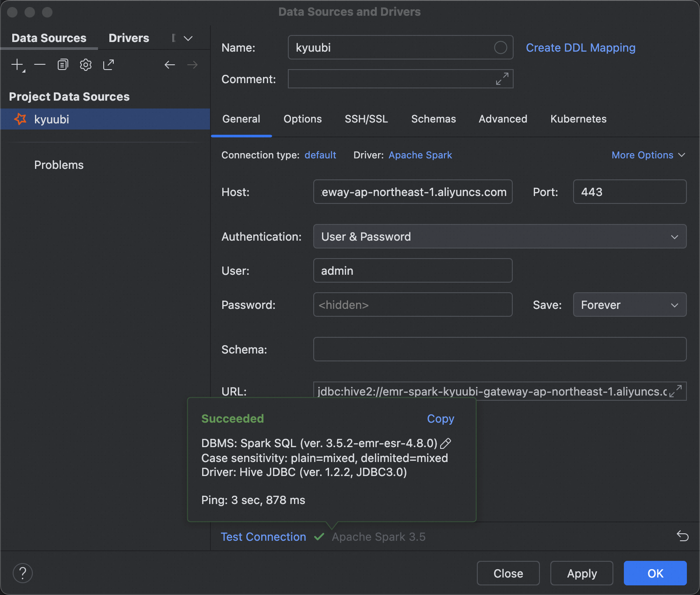Viewport: 700px width, 595px height.
Task: Focus the Schema input field
Action: tap(500, 349)
